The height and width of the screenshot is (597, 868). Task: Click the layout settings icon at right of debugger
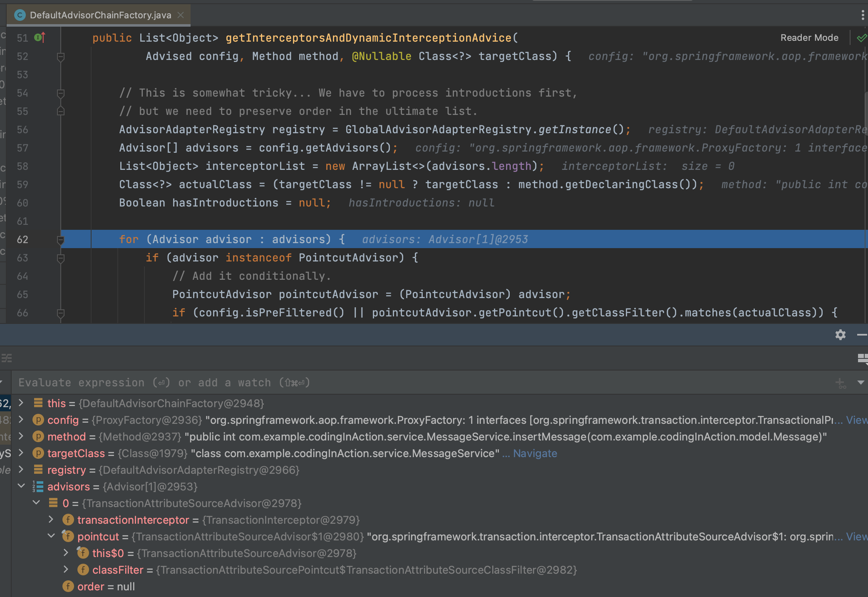[863, 358]
